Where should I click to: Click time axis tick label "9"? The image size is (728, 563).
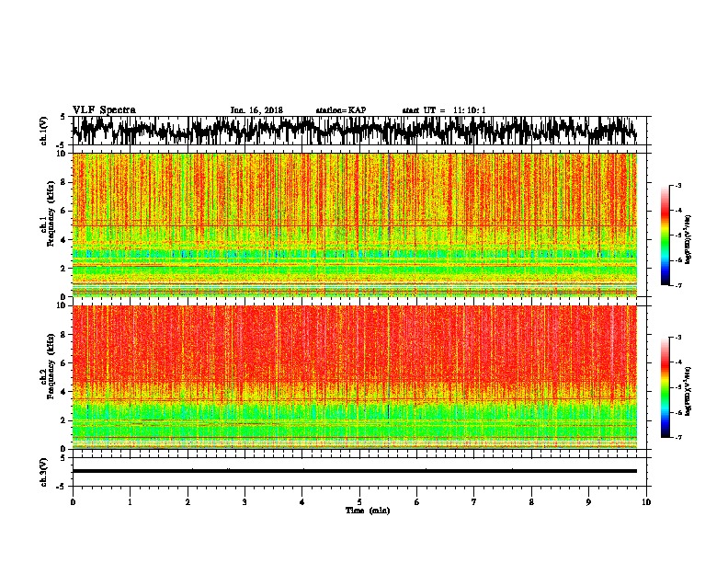[588, 502]
